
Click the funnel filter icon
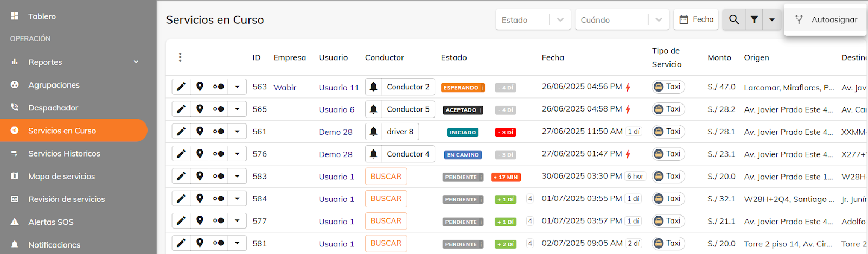pos(754,19)
